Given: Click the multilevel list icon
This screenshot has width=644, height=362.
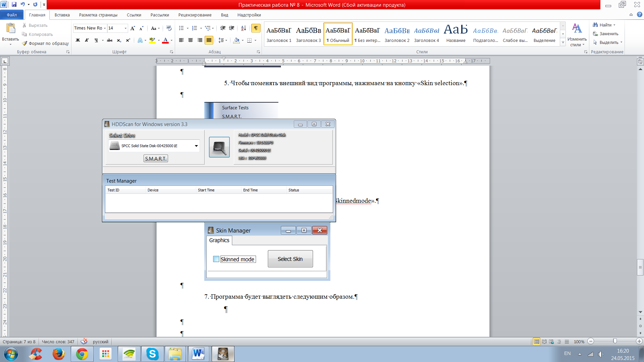Looking at the screenshot, I should click(x=208, y=28).
